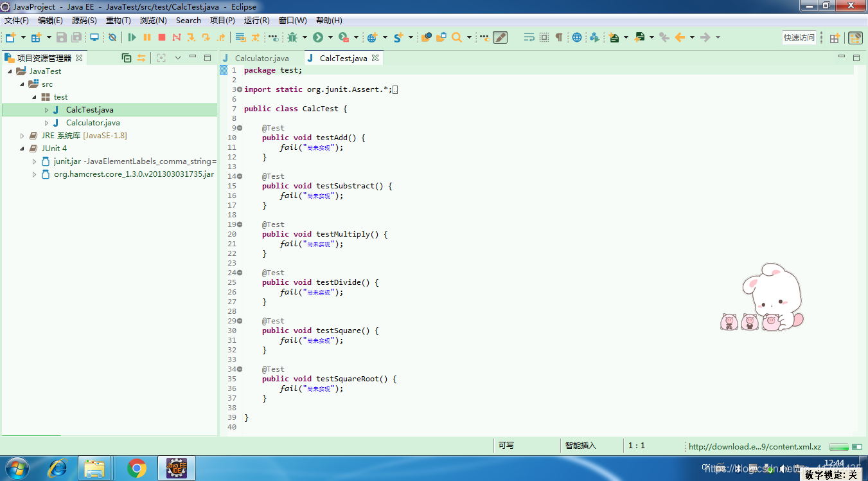Image resolution: width=868 pixels, height=481 pixels.
Task: Click the blue globe wizard icon
Action: (371, 37)
